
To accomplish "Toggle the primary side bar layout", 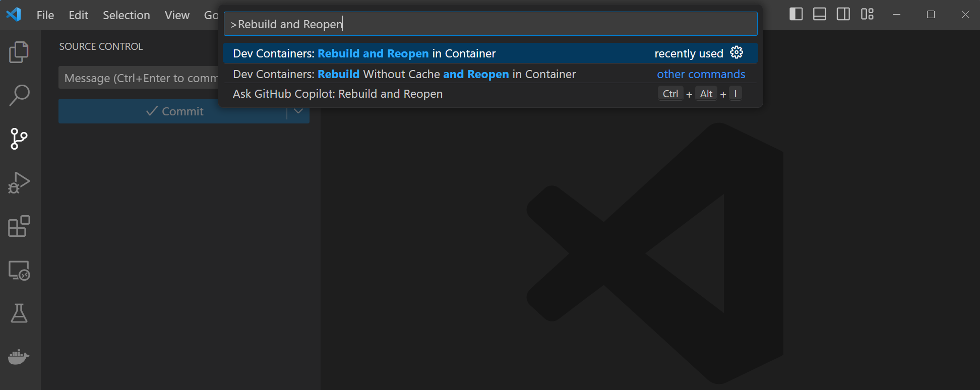I will tap(796, 14).
